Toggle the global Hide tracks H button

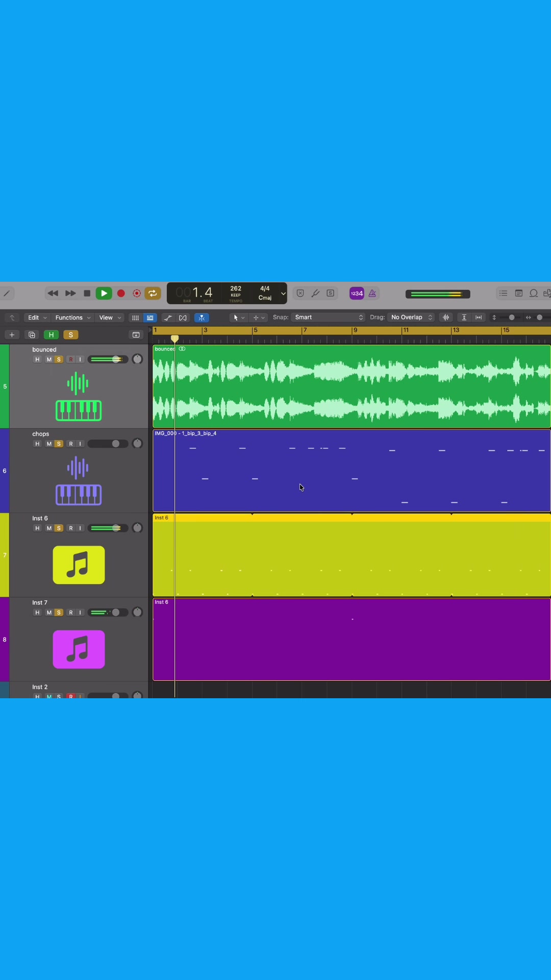tap(51, 335)
